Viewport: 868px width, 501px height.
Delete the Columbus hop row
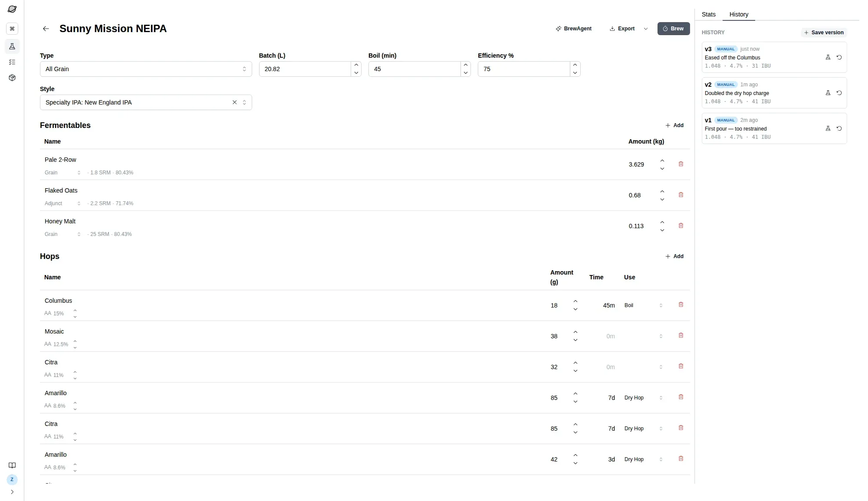(x=681, y=305)
